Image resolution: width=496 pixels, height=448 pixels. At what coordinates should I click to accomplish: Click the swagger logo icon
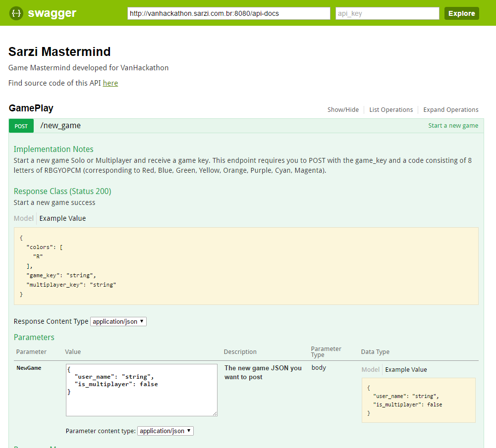click(16, 13)
